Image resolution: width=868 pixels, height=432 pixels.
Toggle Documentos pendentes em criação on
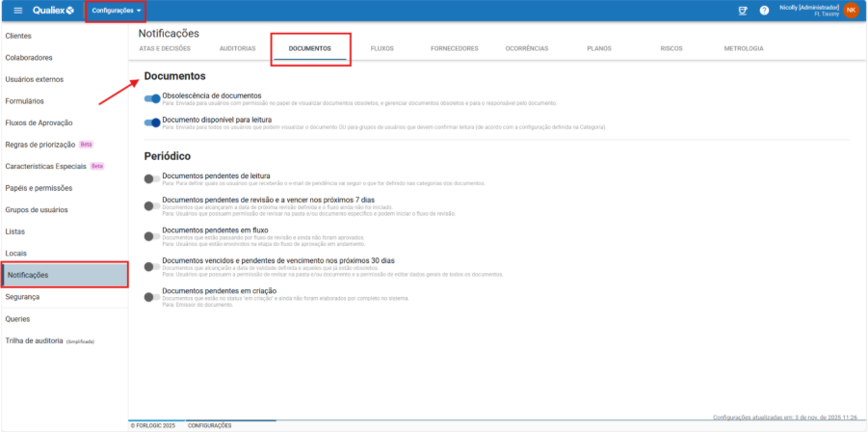(151, 295)
